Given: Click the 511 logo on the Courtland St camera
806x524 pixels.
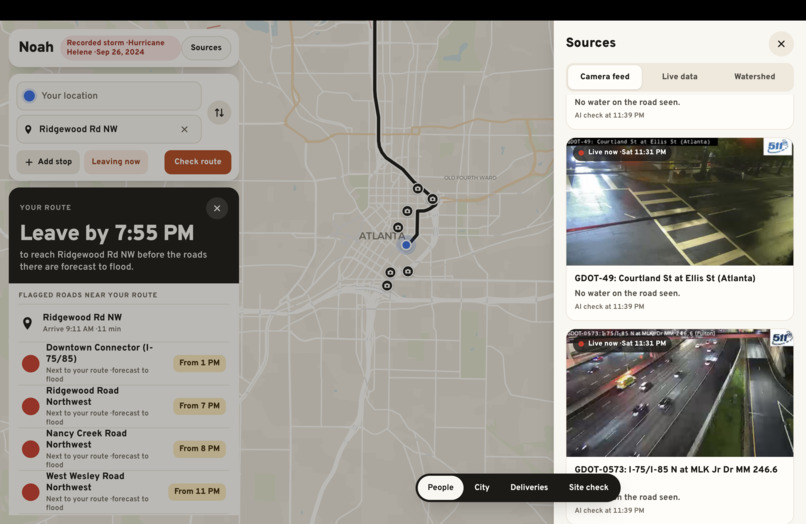Looking at the screenshot, I should point(777,147).
